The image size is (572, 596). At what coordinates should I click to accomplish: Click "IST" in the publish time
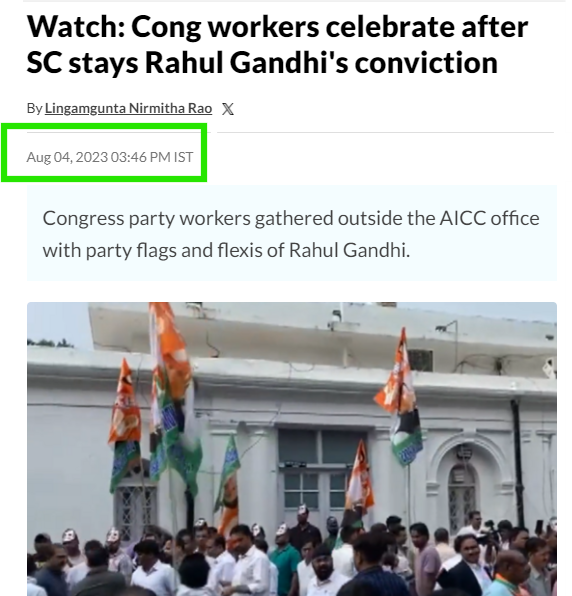click(184, 157)
